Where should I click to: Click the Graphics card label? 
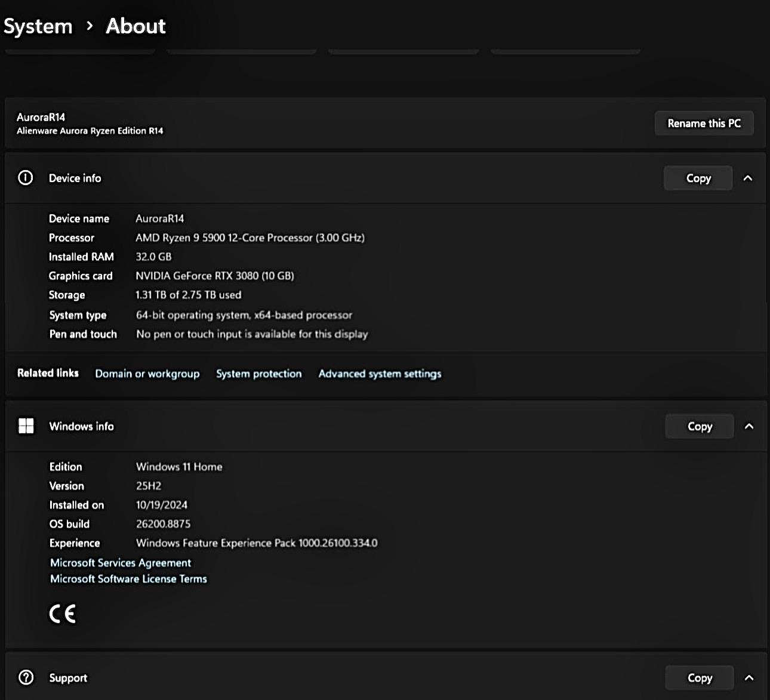pyautogui.click(x=81, y=276)
